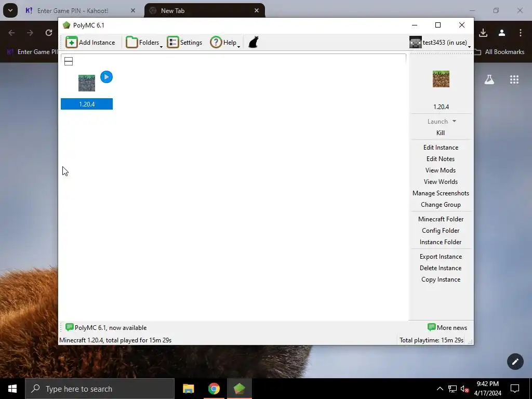Collapse the instance group expander

pyautogui.click(x=69, y=61)
